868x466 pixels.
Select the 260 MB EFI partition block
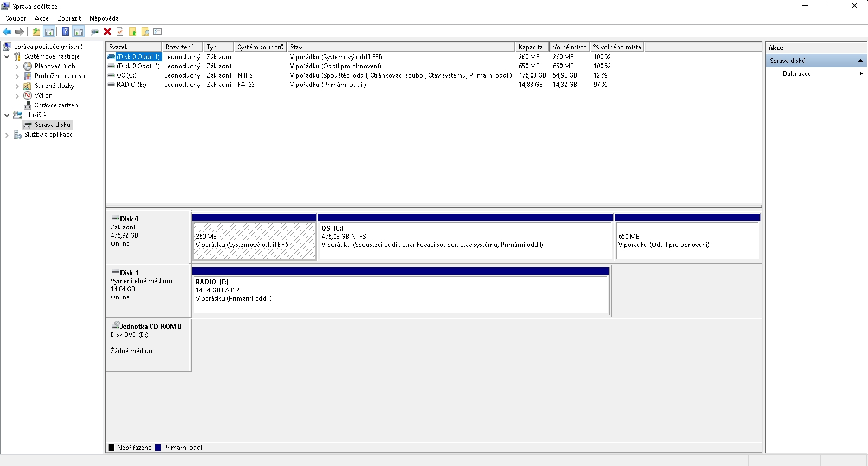click(x=254, y=237)
